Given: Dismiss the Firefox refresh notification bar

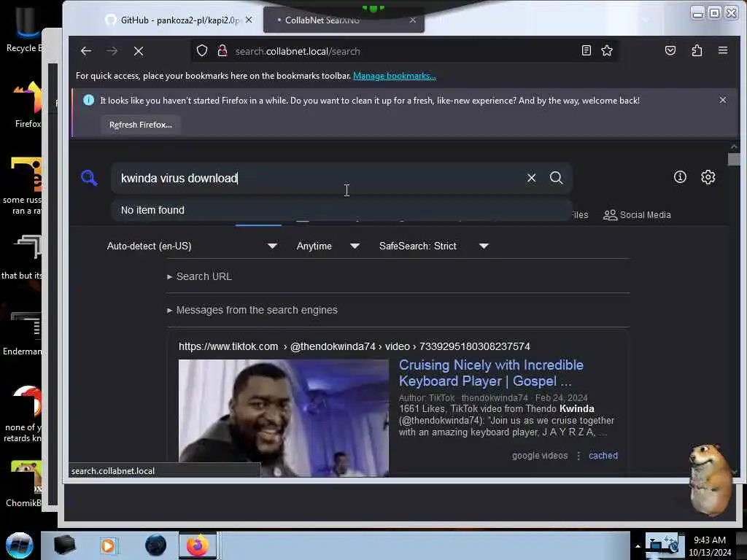Looking at the screenshot, I should tap(723, 100).
